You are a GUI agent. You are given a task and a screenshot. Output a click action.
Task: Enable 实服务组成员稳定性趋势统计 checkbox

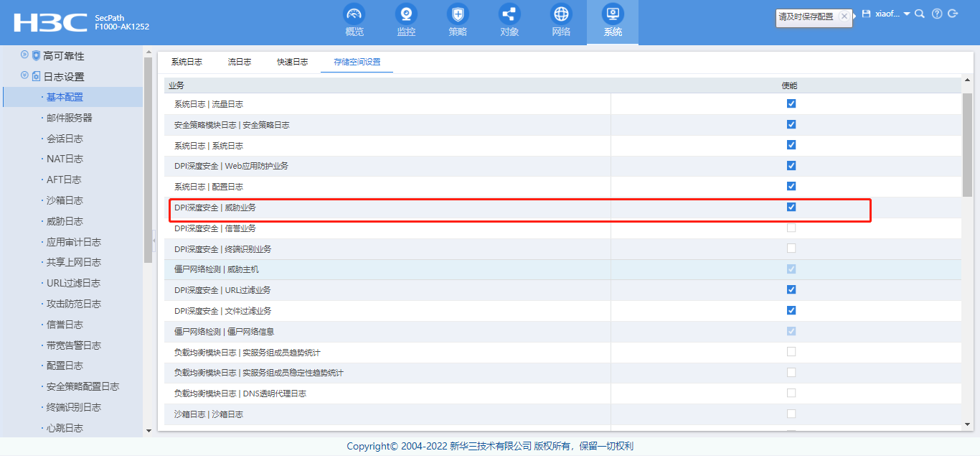[791, 372]
